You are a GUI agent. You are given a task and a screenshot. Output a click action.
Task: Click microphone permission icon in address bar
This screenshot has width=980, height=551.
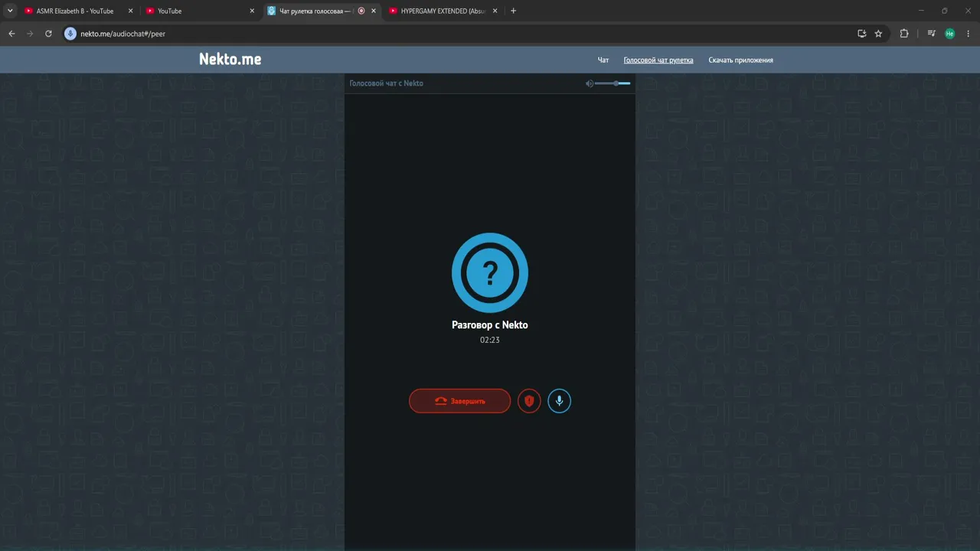pyautogui.click(x=70, y=34)
